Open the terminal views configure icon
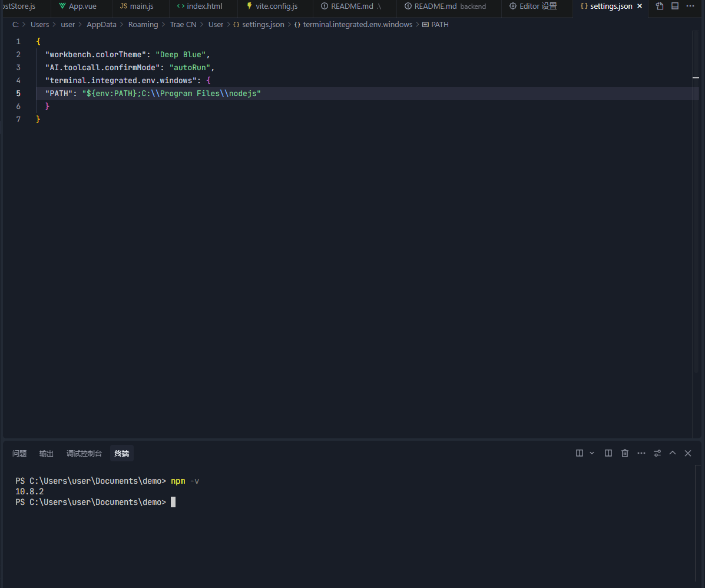Viewport: 705px width, 588px height. coord(657,453)
